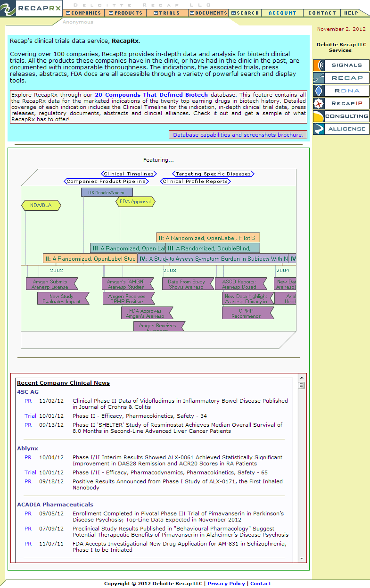Open the Privacy Policy footer link
The height and width of the screenshot is (588, 370).
coord(226,584)
